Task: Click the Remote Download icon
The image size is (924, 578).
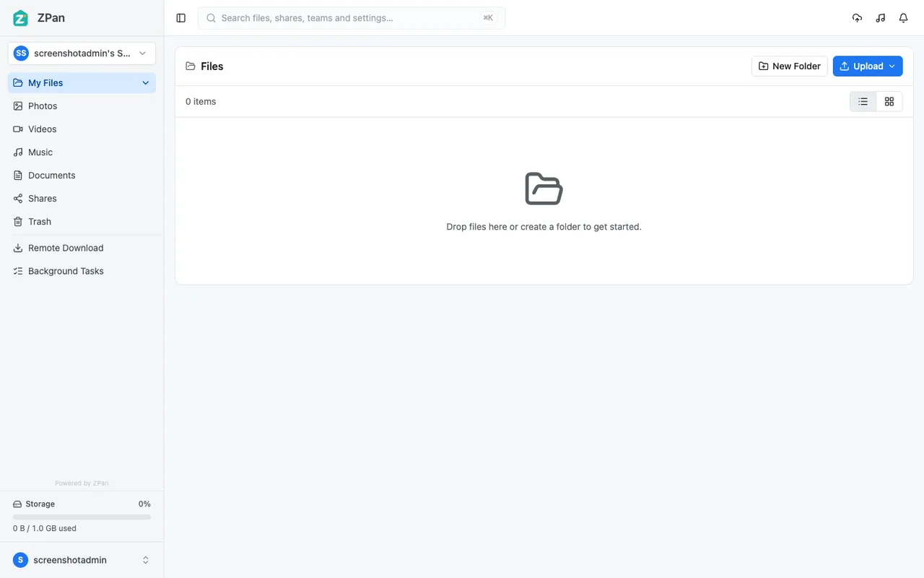Action: click(18, 248)
